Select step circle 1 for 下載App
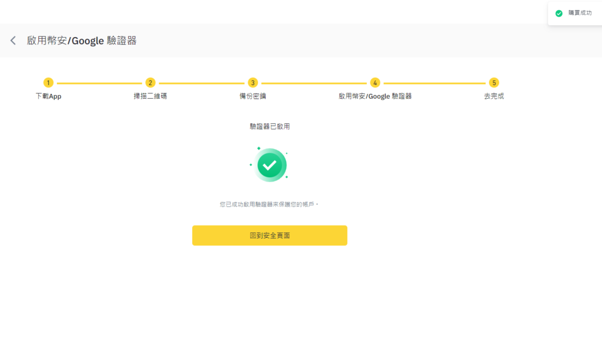This screenshot has height=364, width=602. pos(49,83)
